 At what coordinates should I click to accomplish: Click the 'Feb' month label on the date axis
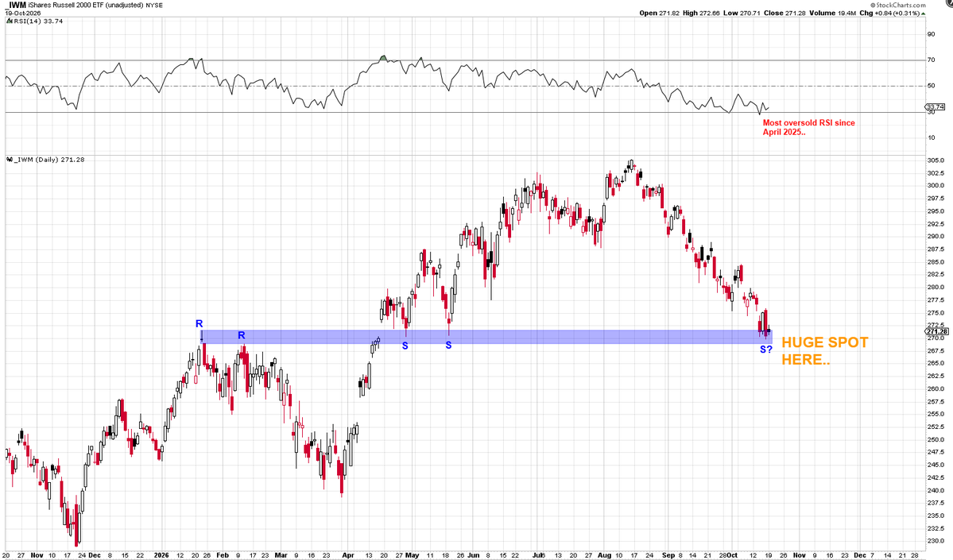[x=223, y=555]
